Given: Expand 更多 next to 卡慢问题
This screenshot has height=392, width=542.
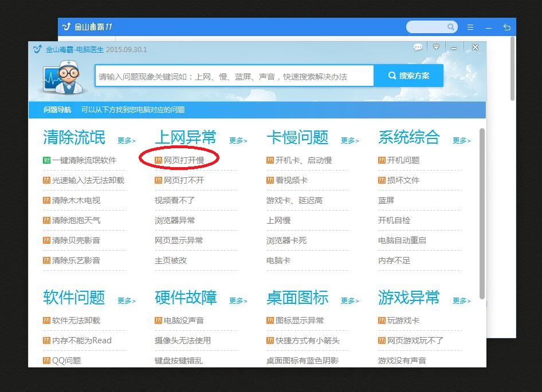Looking at the screenshot, I should coord(350,141).
